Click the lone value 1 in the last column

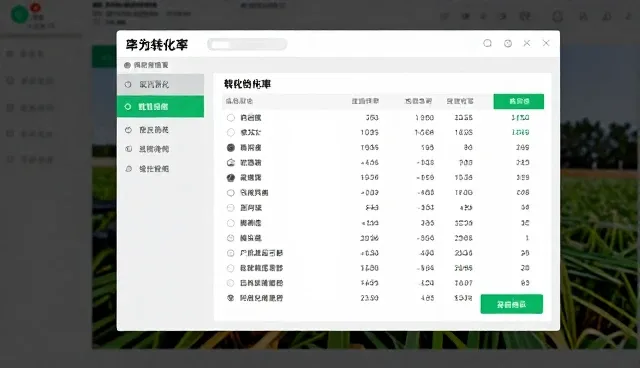[x=527, y=238]
